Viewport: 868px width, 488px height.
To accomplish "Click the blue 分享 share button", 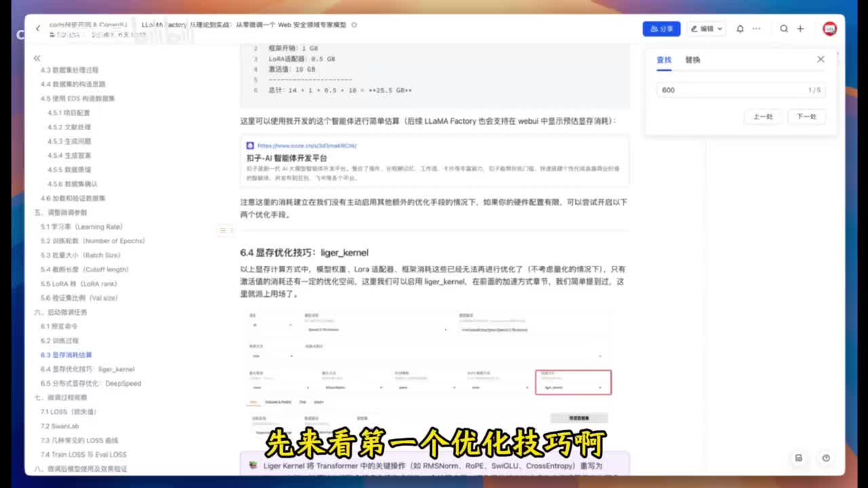I will (661, 28).
